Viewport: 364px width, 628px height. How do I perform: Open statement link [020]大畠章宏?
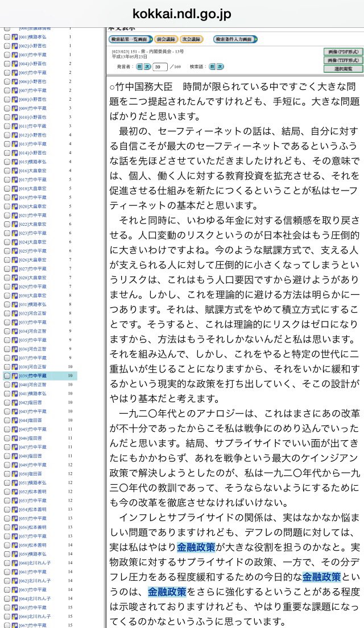32,206
